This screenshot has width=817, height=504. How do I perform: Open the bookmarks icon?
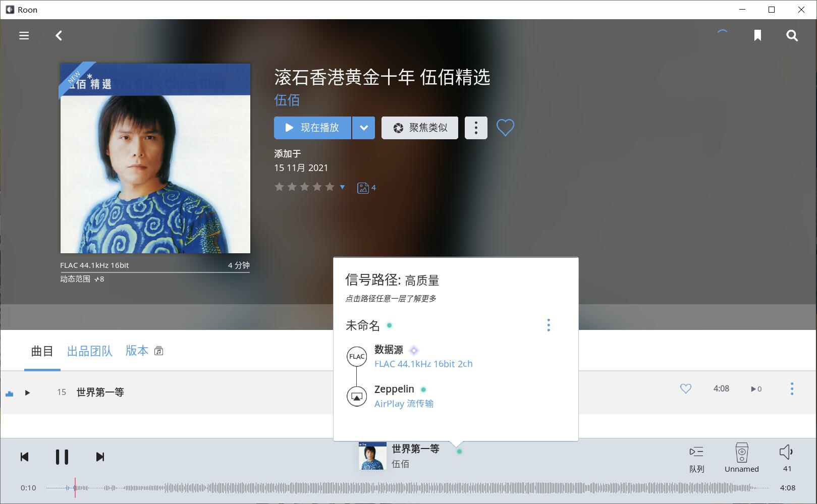tap(757, 35)
